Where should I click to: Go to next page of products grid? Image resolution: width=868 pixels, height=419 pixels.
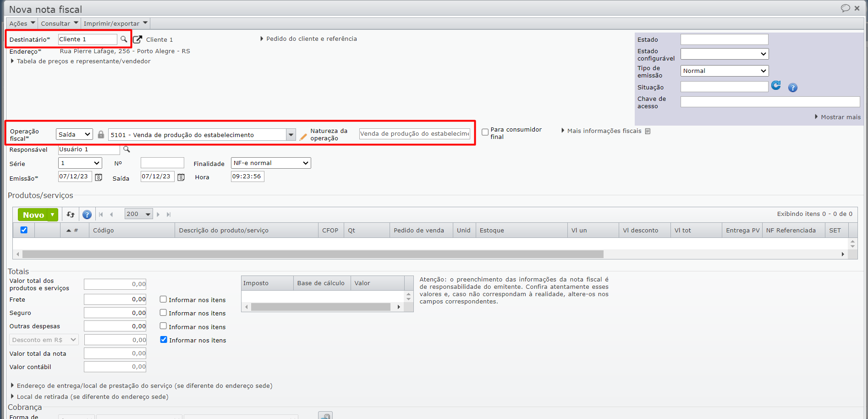point(158,215)
